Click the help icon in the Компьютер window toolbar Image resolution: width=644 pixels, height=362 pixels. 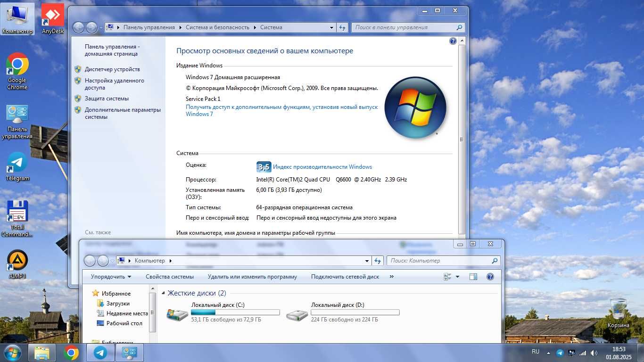click(490, 277)
